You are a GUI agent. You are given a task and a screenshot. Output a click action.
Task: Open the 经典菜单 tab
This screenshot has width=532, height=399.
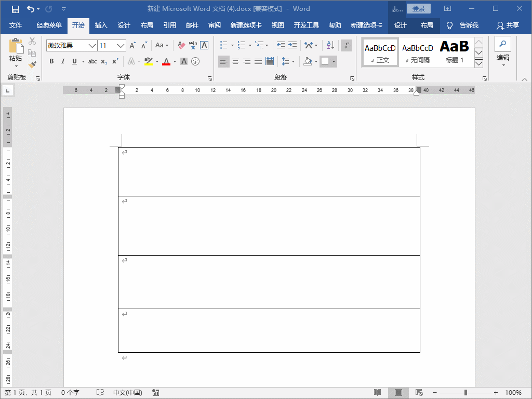(x=49, y=25)
